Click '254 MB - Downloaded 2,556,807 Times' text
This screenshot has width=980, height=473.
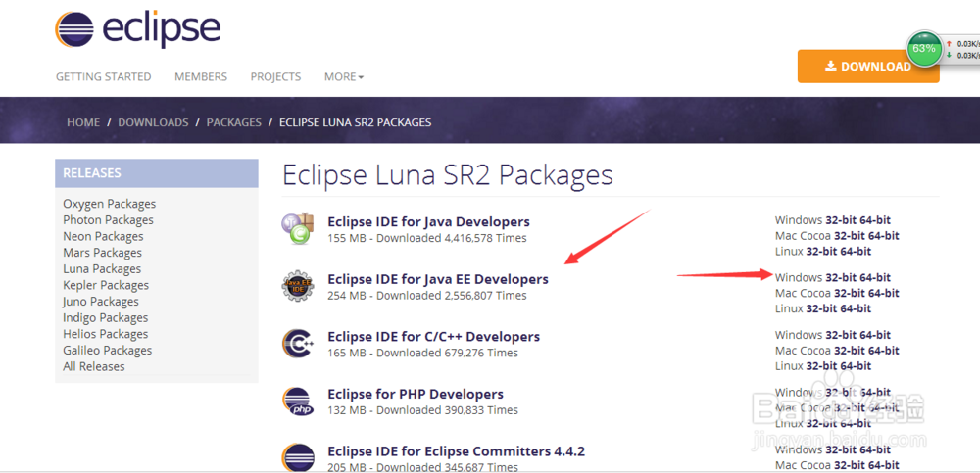(x=427, y=296)
